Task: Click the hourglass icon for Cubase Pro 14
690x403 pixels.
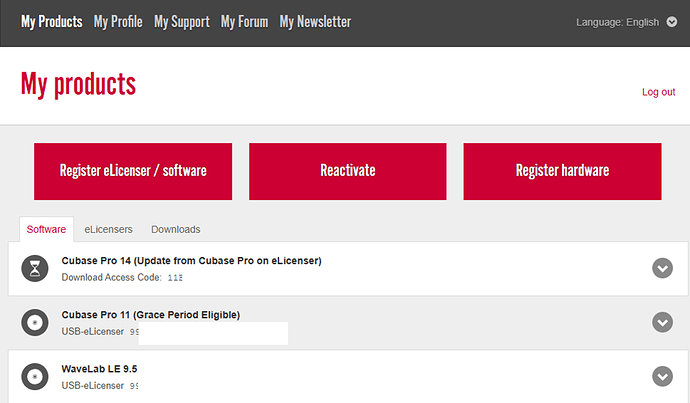Action: tap(35, 268)
